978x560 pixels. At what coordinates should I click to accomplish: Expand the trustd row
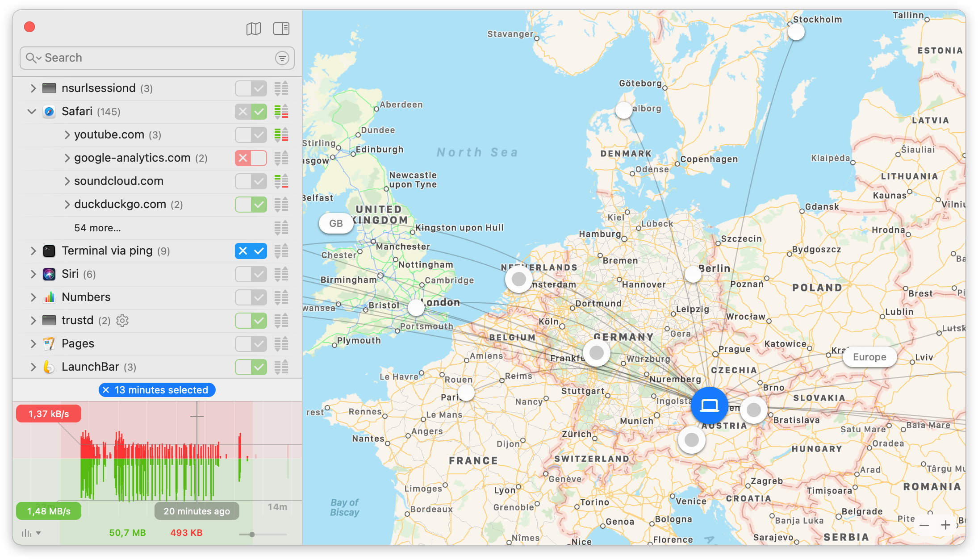coord(33,321)
